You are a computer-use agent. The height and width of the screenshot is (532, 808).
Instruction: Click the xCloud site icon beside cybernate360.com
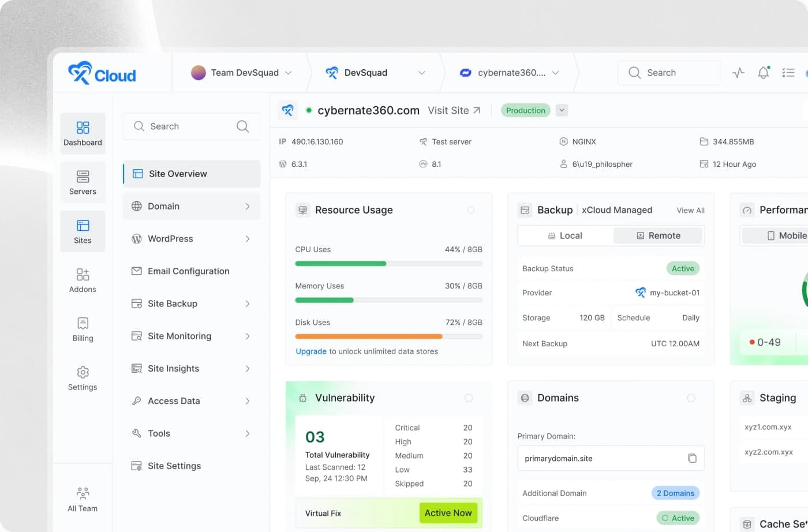tap(287, 110)
